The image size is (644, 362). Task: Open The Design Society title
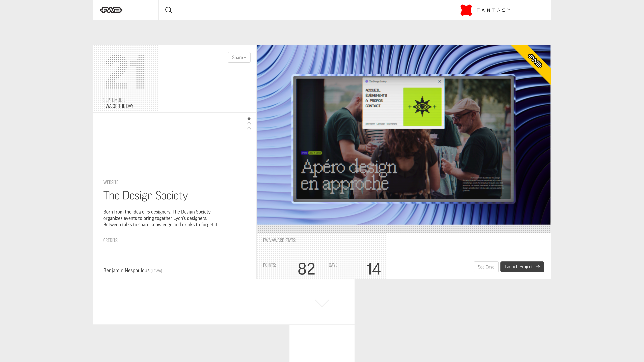click(146, 195)
